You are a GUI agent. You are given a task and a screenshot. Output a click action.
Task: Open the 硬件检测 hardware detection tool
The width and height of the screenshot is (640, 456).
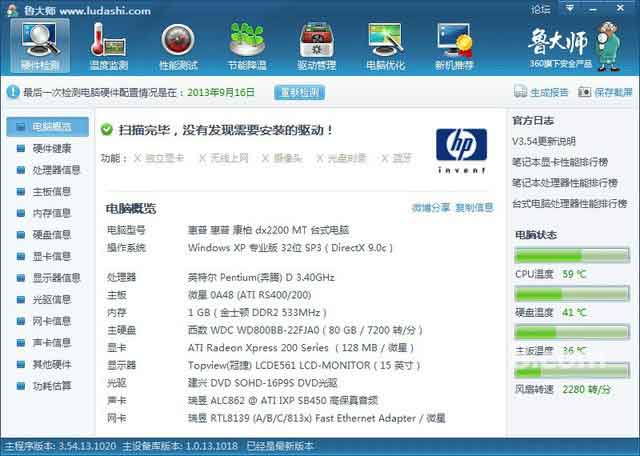click(40, 45)
